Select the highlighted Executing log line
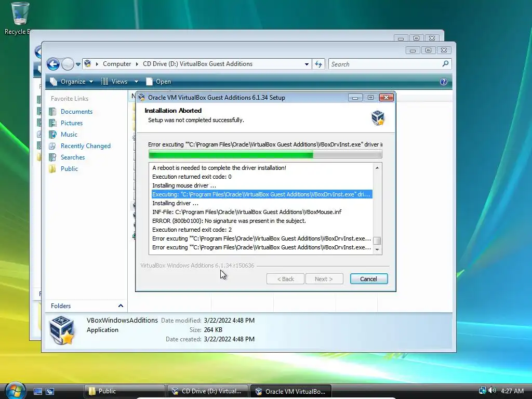This screenshot has height=399, width=532. click(262, 194)
